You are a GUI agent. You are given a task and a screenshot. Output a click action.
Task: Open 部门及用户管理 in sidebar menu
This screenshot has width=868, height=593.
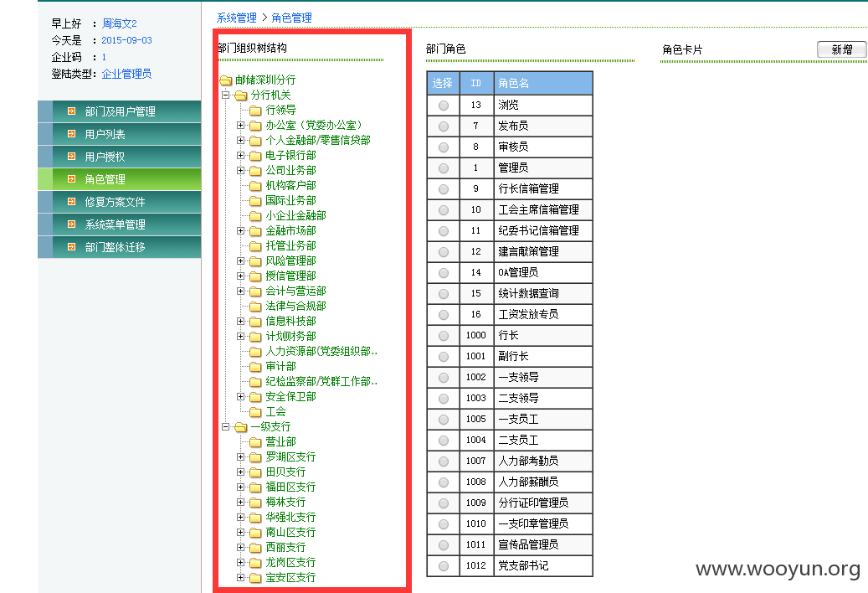click(x=120, y=111)
